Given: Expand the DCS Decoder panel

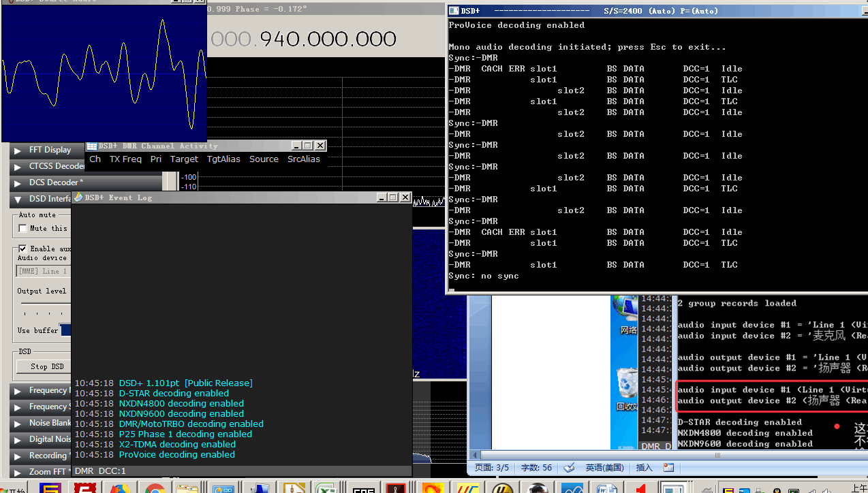Looking at the screenshot, I should 18,183.
